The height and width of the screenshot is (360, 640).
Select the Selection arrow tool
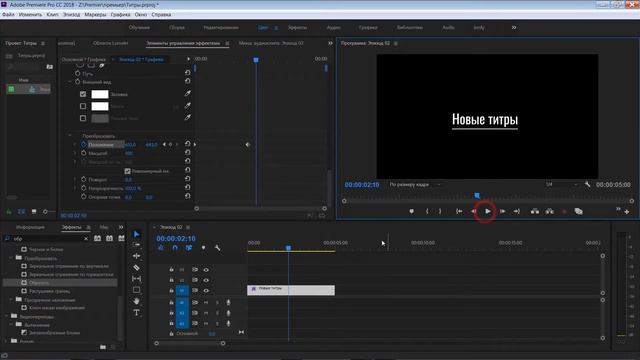(x=136, y=234)
